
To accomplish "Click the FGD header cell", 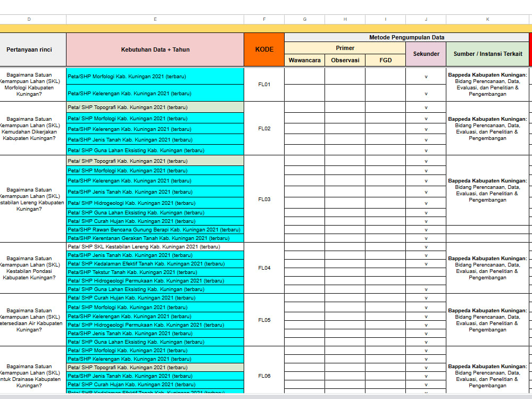I will tap(385, 61).
